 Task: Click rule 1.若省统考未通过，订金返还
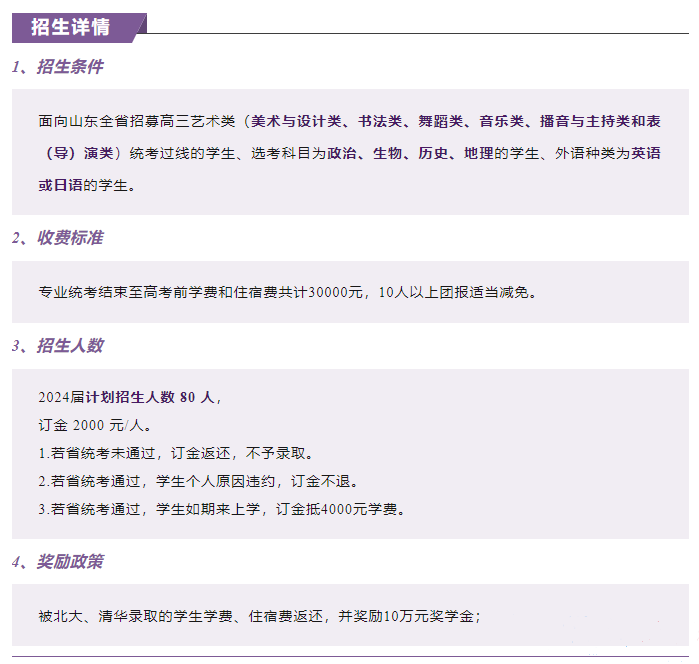click(x=177, y=454)
